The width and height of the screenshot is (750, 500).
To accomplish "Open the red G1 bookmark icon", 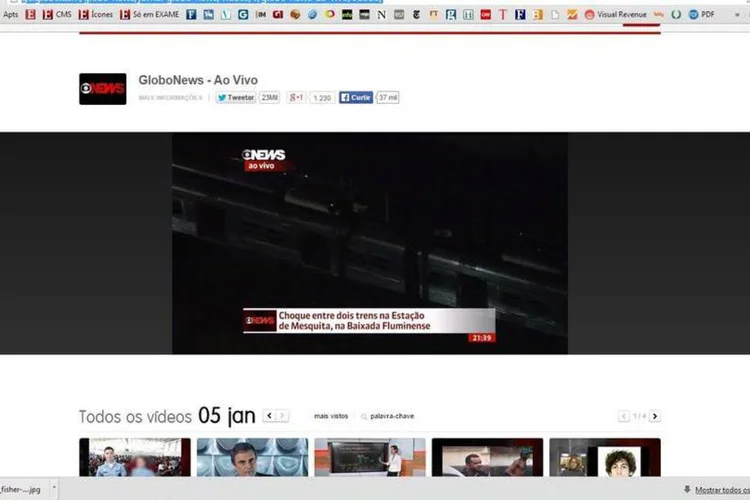I will pos(278,14).
